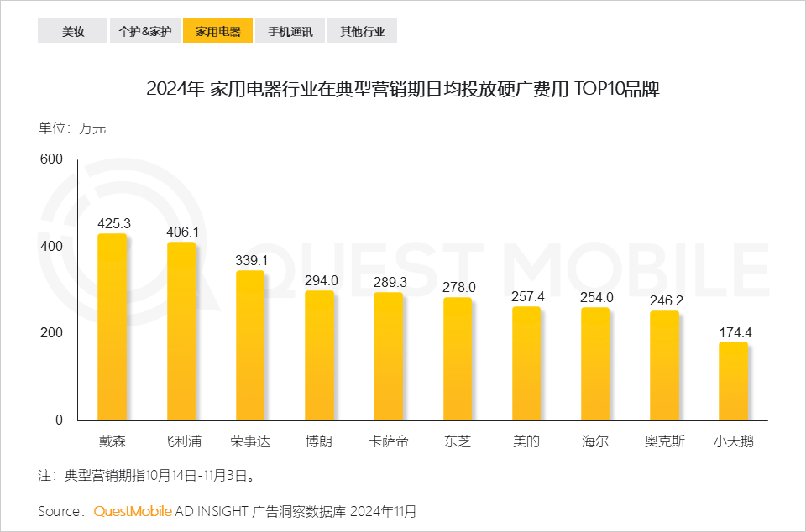Click the 博朗 bar in the chart

[x=320, y=356]
